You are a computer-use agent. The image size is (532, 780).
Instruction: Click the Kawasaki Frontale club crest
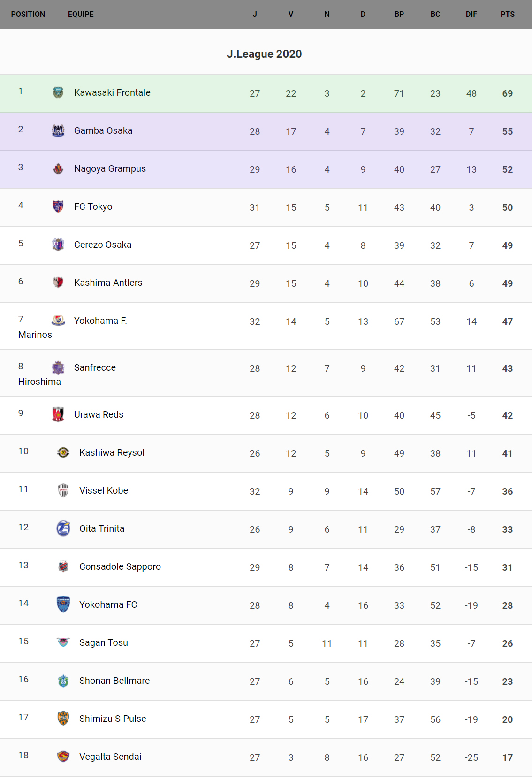[58, 92]
